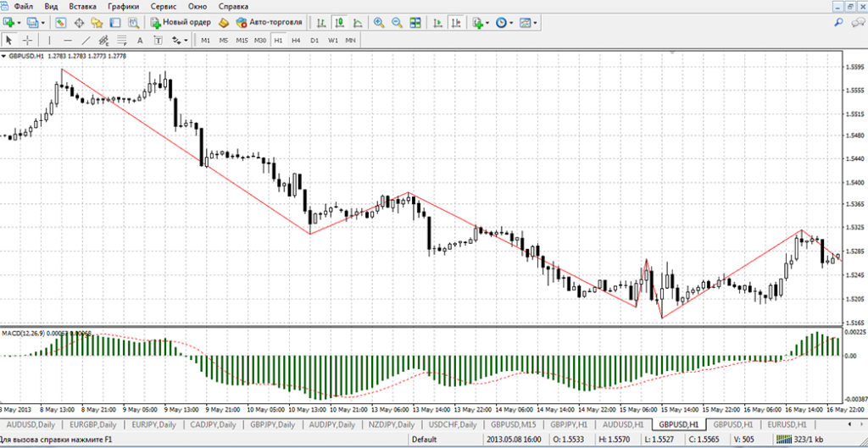Toggle chart shift from right border
This screenshot has width=868, height=448.
click(456, 23)
